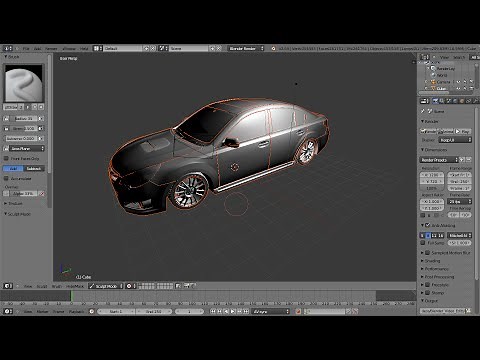
Task: Open the Render Presets dropdown
Action: [439, 160]
